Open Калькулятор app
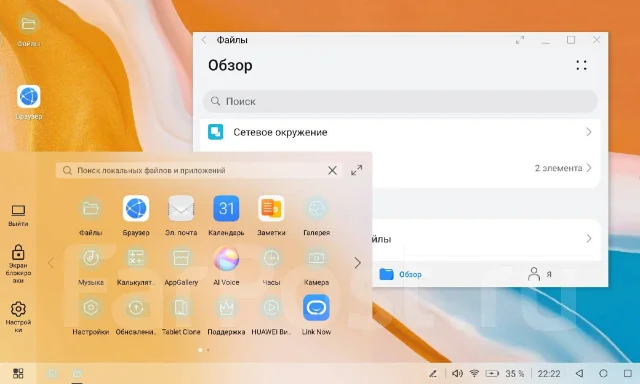Image resolution: width=640 pixels, height=384 pixels. [136, 258]
